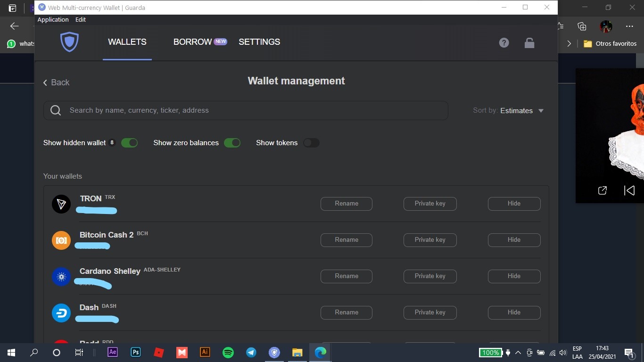Click the pink M app taskbar icon
Viewport: 644px width, 362px height.
coord(182,352)
